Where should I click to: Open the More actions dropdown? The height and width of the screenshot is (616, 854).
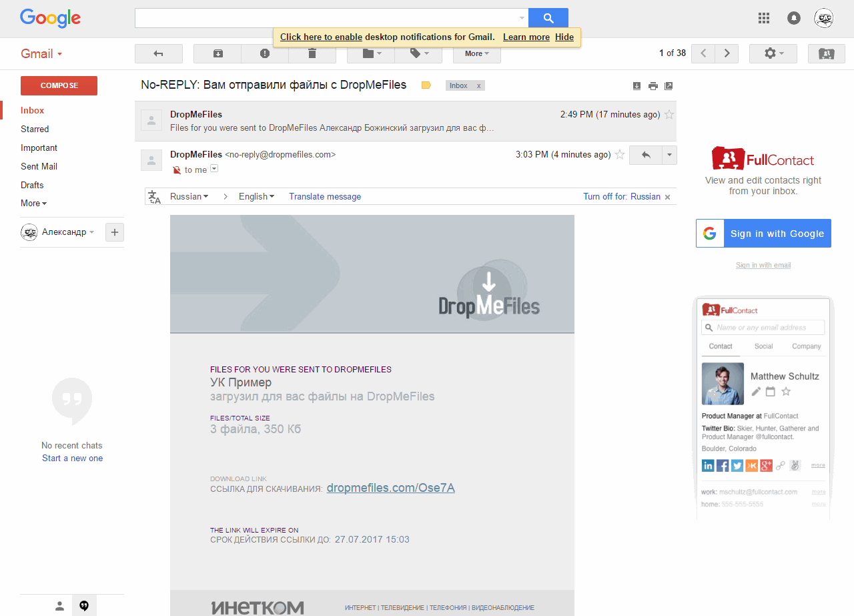(x=477, y=53)
